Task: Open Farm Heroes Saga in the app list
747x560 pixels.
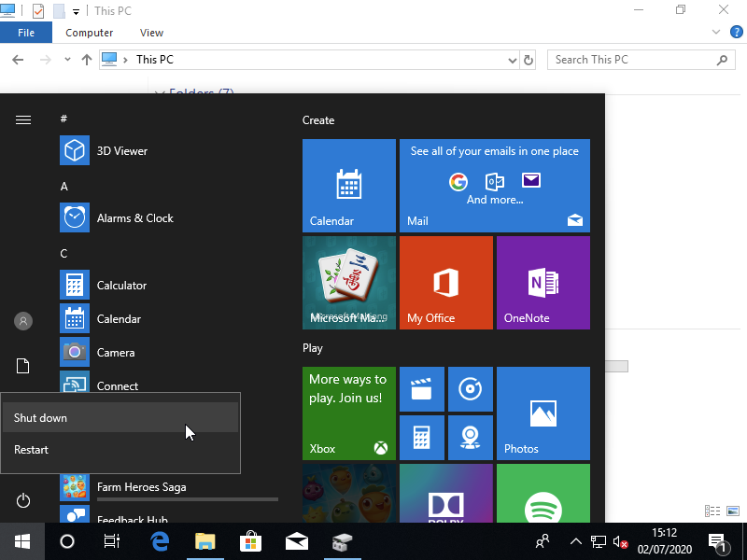Action: 169,486
